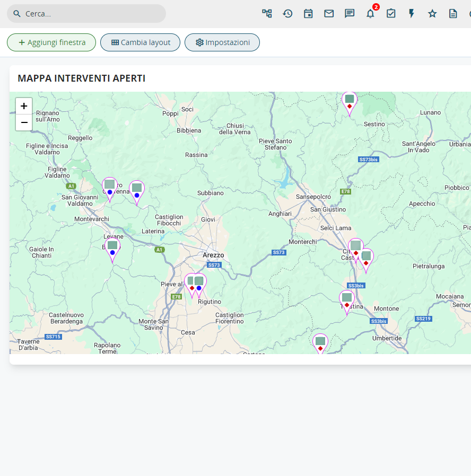The height and width of the screenshot is (476, 471).
Task: Click the Castiglion Fiorentino label on the map
Action: coord(230,318)
